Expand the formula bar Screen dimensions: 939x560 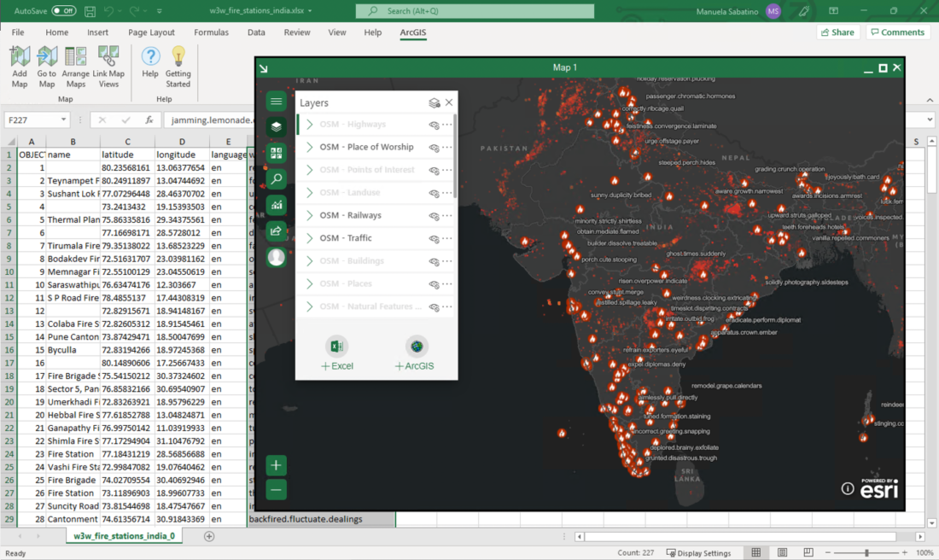tap(930, 120)
